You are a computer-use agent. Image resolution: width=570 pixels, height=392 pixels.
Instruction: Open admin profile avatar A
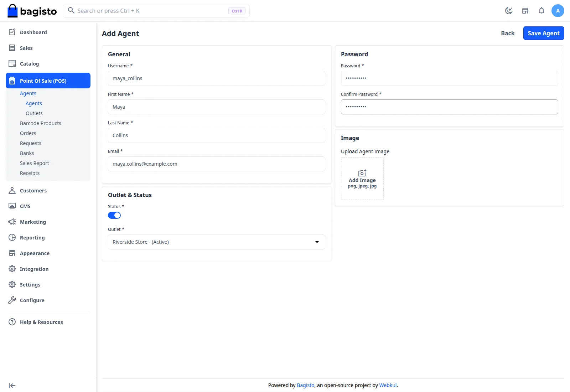pyautogui.click(x=558, y=11)
